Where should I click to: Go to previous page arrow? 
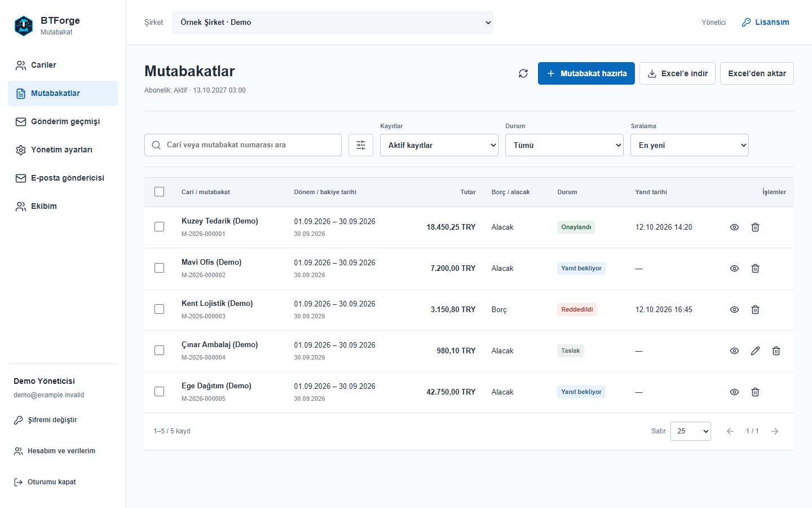pos(730,431)
